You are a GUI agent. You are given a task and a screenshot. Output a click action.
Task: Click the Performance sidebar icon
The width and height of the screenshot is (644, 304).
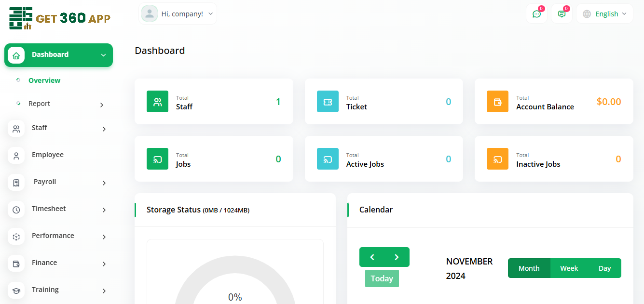pyautogui.click(x=16, y=237)
